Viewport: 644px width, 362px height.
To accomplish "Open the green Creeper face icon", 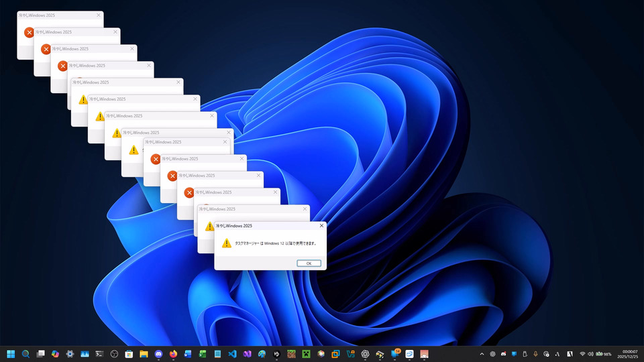I will (307, 354).
